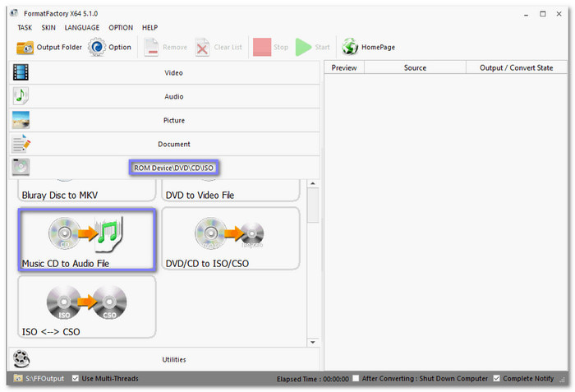The image size is (575, 392).
Task: Toggle the Use Multi-Threads checkbox
Action: click(x=76, y=378)
